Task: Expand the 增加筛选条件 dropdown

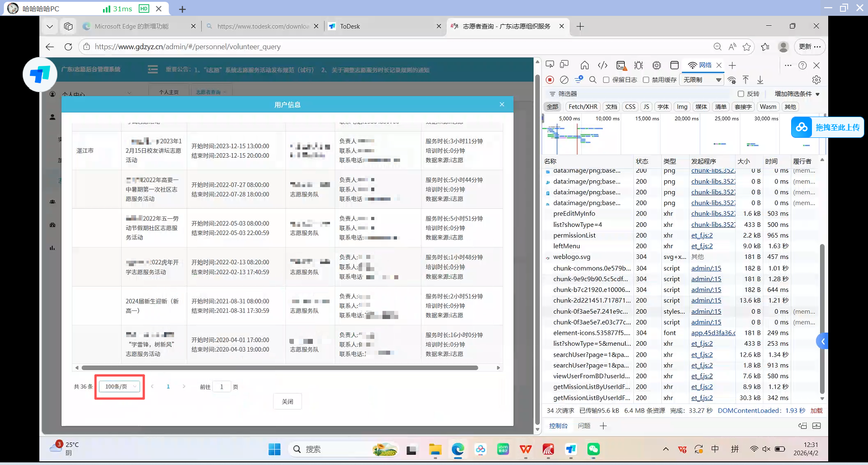Action: point(797,94)
